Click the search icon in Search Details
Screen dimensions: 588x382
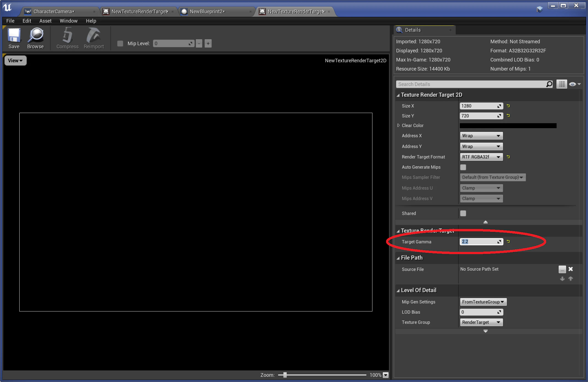pos(549,84)
